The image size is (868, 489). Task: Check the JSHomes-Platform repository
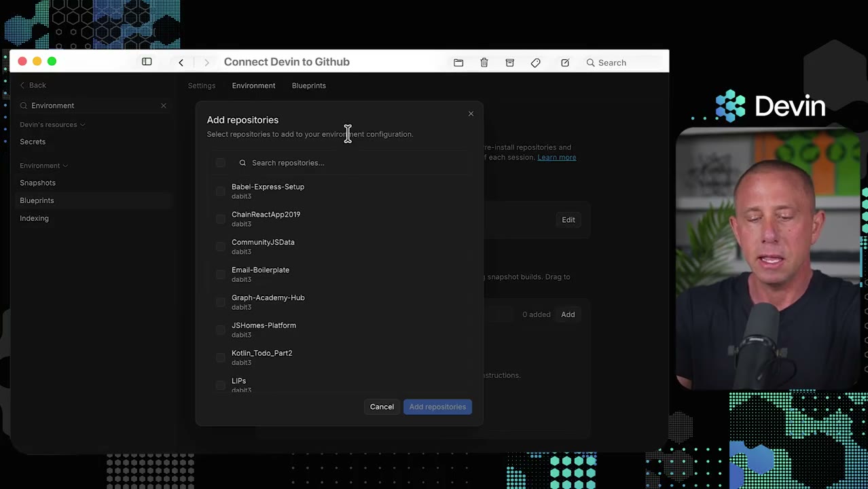[x=220, y=330]
